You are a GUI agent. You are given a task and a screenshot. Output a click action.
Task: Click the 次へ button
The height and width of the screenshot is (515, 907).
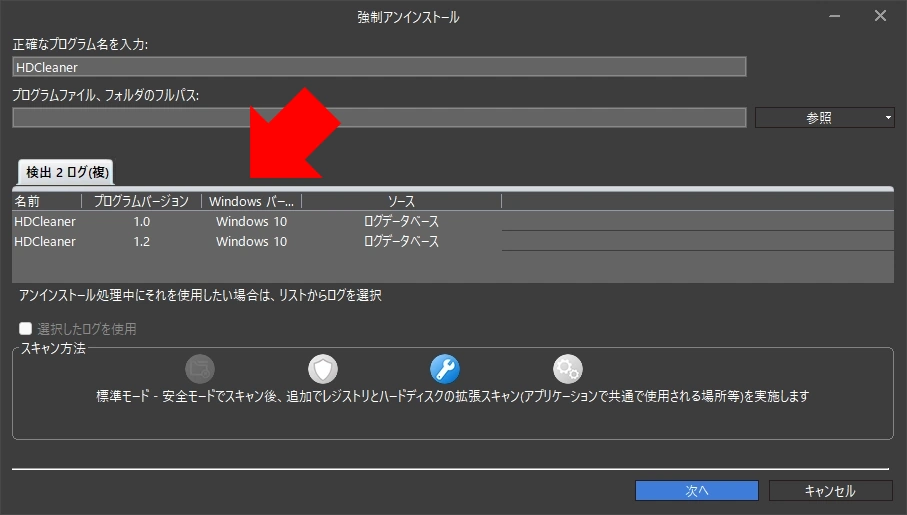click(696, 491)
